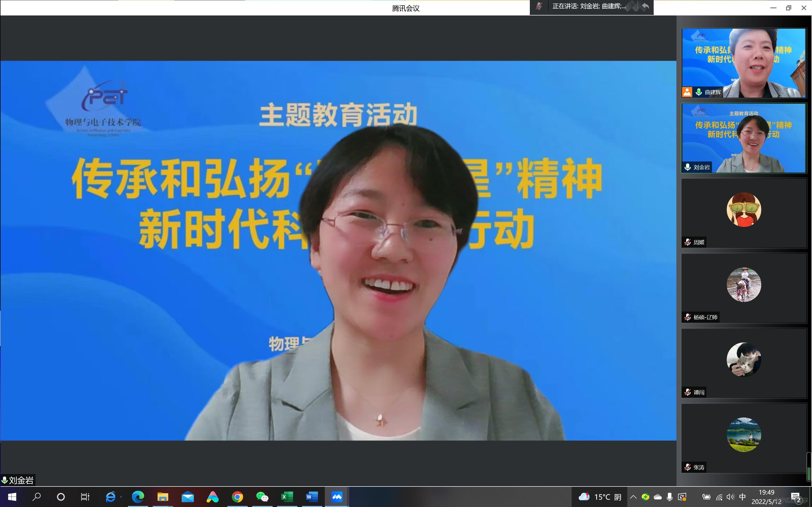Click the muted mic icon beside 杨硕-辽师
812x507 pixels.
(x=687, y=317)
